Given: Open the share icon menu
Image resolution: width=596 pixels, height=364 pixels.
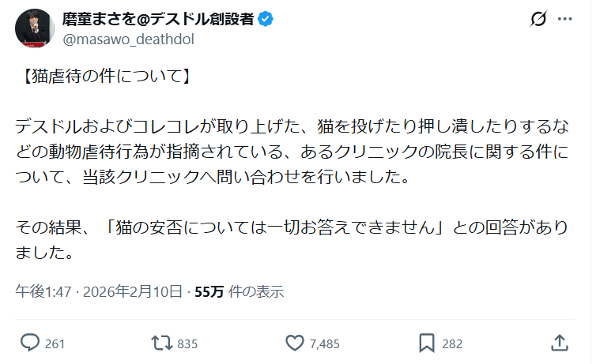Looking at the screenshot, I should [559, 343].
